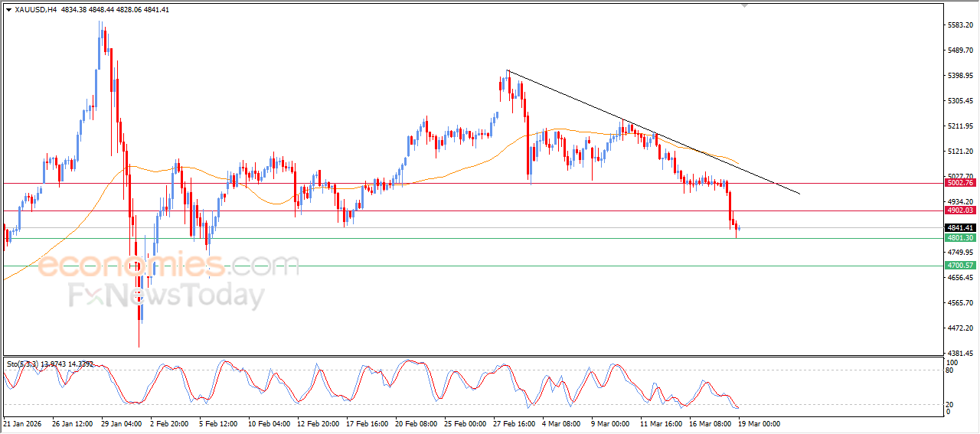This screenshot has height=434, width=980.
Task: Click the 27 Feb 16:00 time label
Action: pyautogui.click(x=514, y=423)
